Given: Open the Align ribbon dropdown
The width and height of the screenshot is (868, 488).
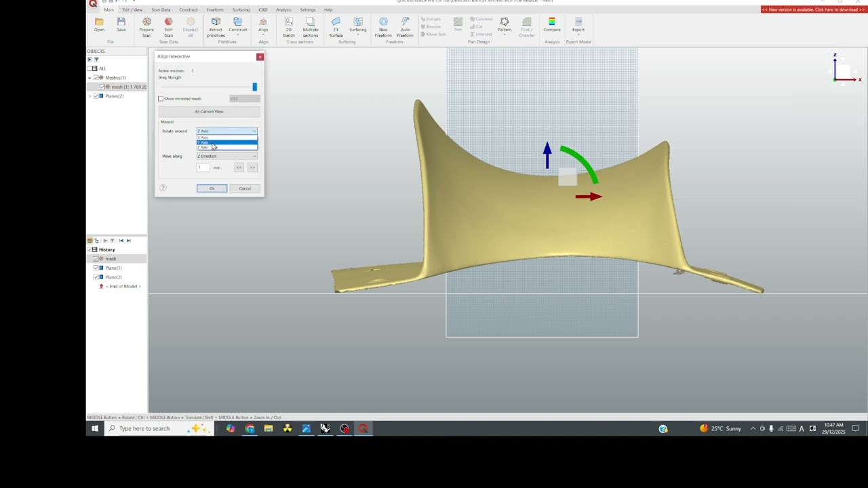Looking at the screenshot, I should pos(263,27).
